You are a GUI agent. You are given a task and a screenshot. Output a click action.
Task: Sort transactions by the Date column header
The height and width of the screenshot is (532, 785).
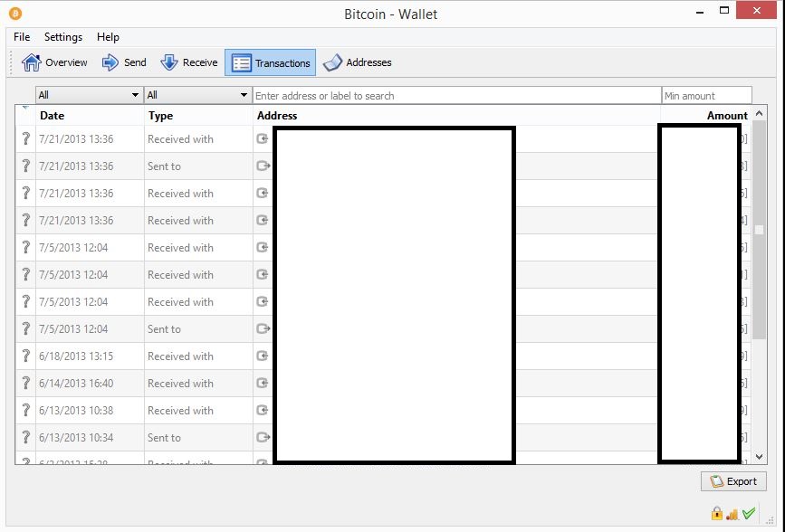[x=90, y=116]
